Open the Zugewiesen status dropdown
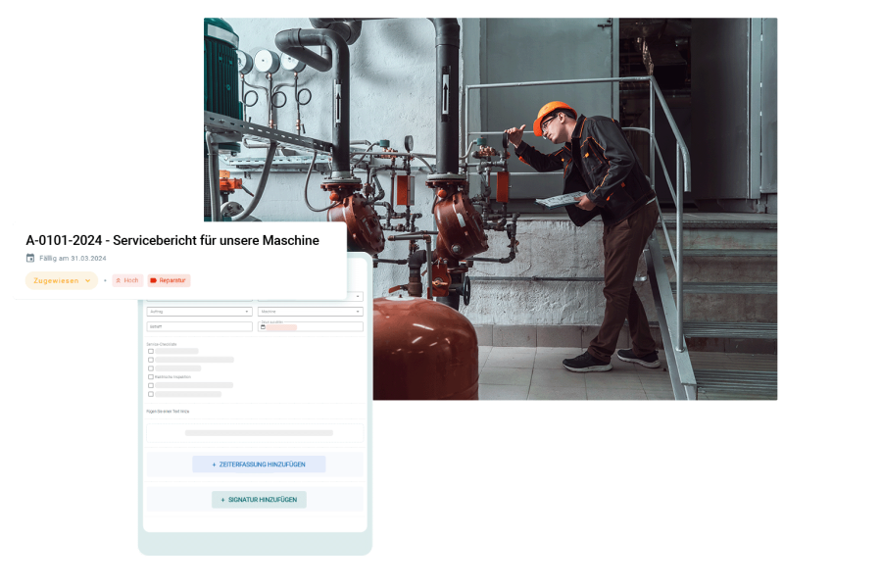882x588 pixels. pos(62,281)
